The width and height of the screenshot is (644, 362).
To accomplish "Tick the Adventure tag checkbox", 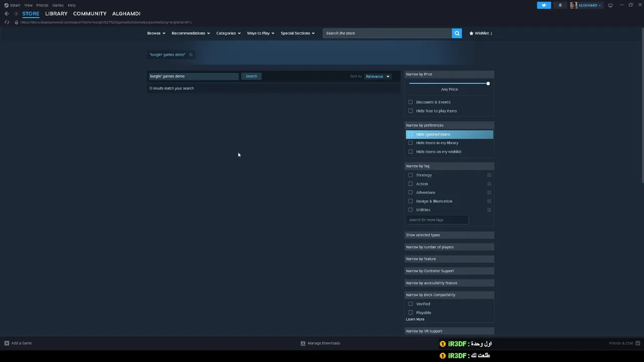I will (x=411, y=192).
